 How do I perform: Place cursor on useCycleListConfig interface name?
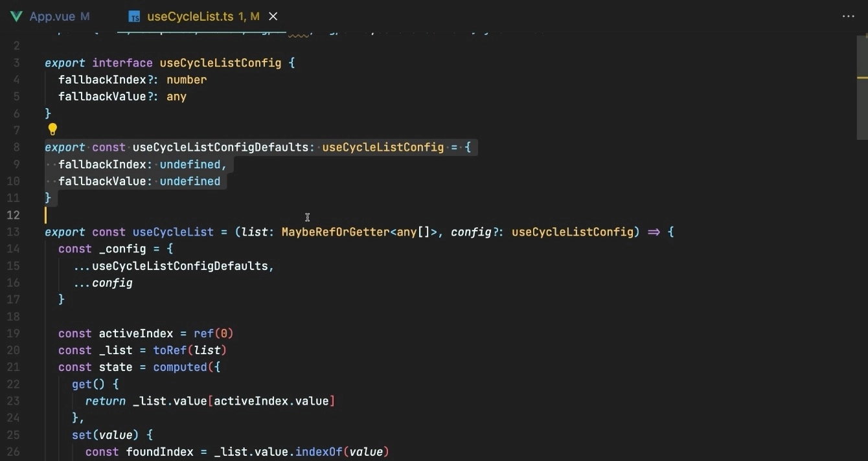(x=220, y=62)
